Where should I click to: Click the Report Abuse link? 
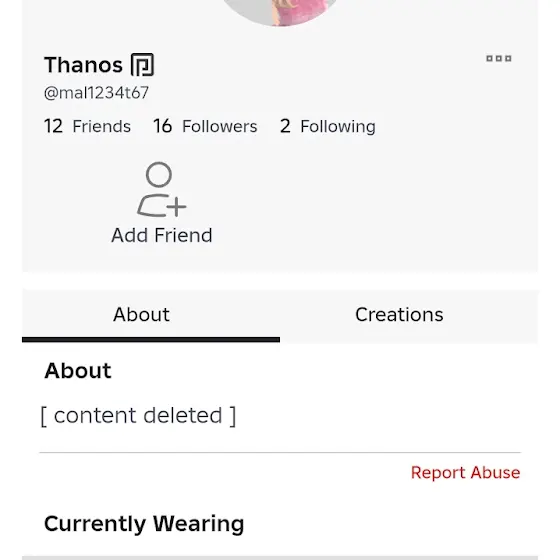click(x=465, y=472)
